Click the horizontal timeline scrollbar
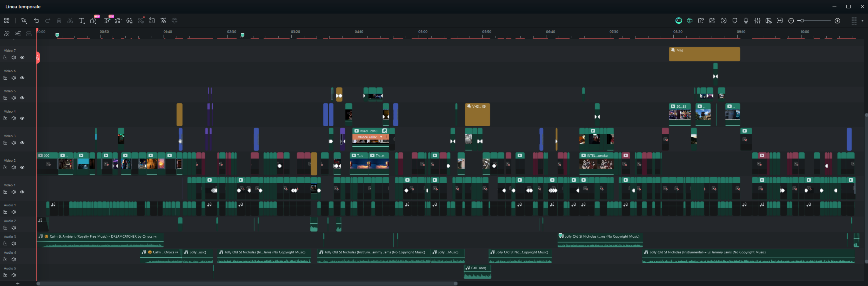Viewport: 868px width, 286px height. [x=247, y=283]
